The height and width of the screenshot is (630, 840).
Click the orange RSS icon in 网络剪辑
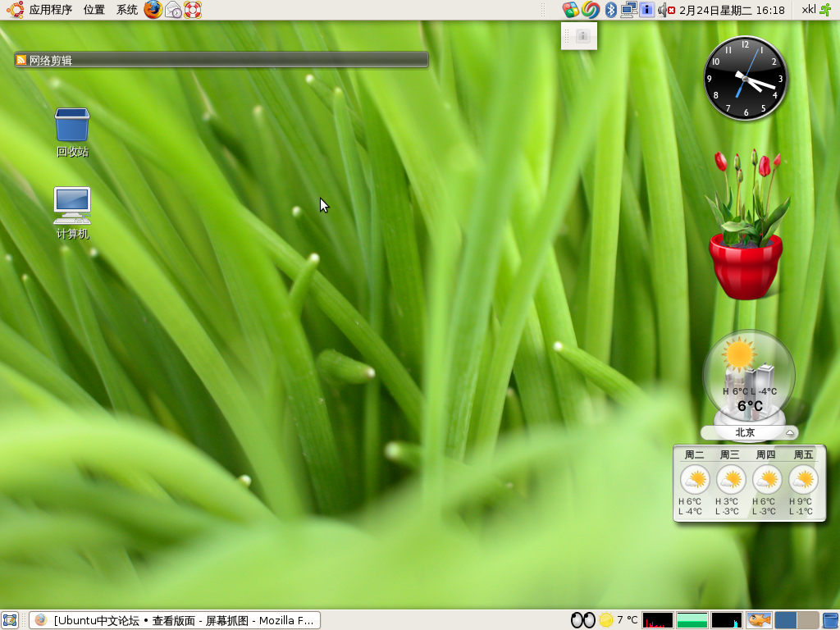[21, 60]
